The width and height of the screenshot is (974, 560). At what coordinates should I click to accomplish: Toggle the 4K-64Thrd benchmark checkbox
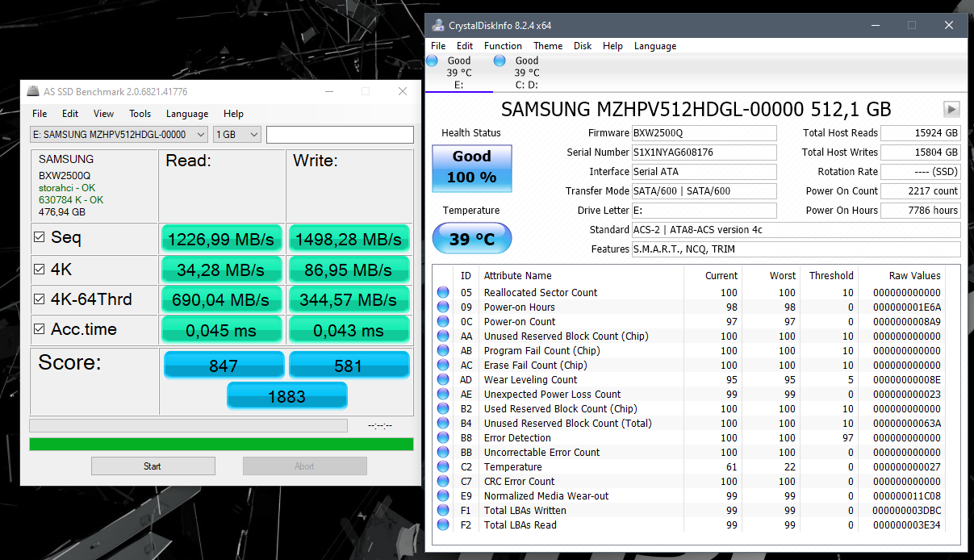(x=39, y=299)
